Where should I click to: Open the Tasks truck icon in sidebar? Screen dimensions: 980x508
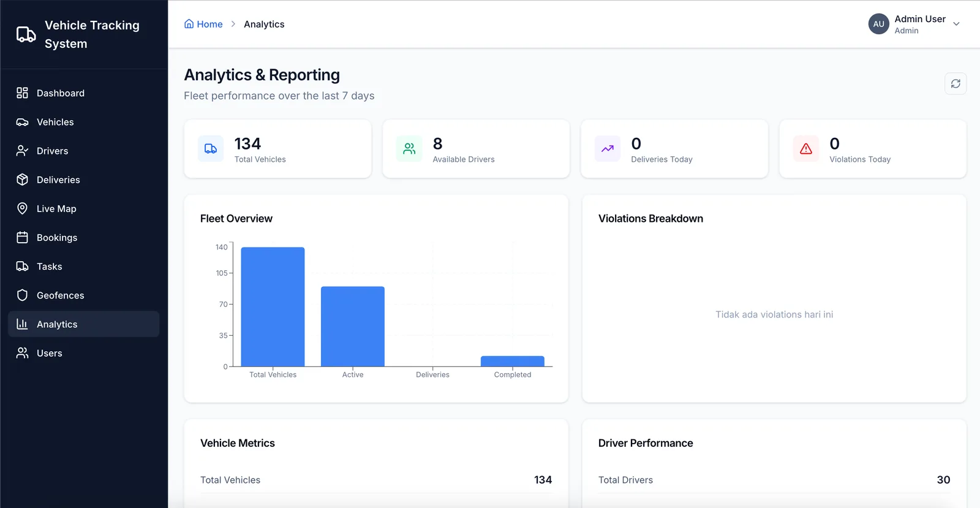tap(22, 267)
